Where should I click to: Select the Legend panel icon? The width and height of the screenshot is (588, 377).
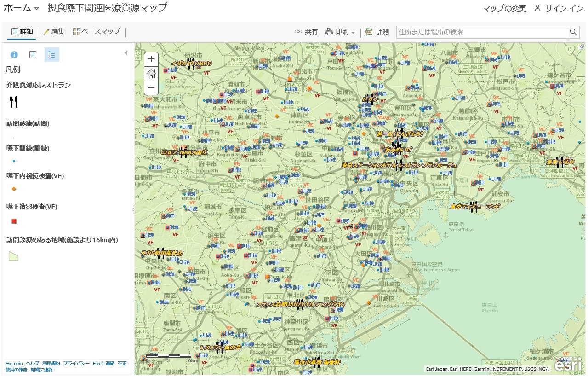(x=51, y=55)
